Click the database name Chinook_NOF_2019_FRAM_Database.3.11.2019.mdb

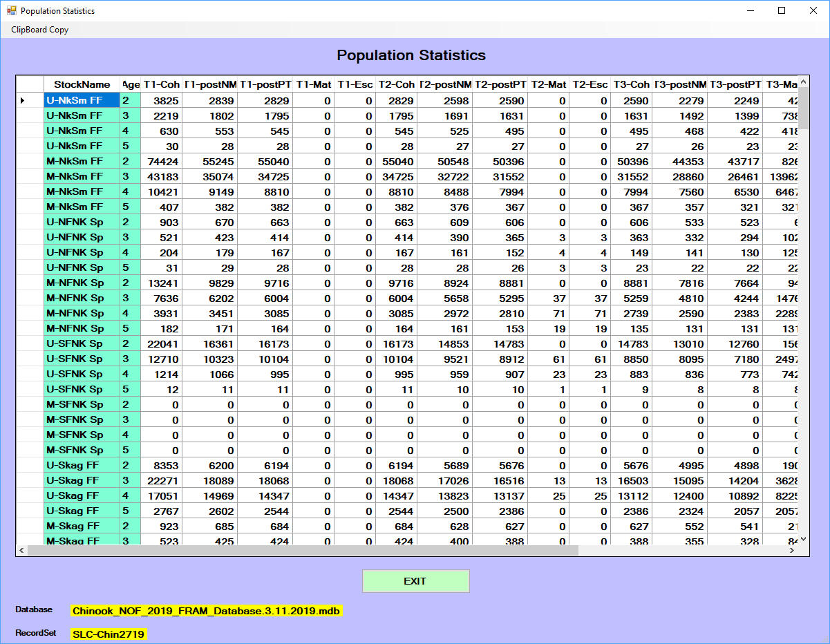206,611
